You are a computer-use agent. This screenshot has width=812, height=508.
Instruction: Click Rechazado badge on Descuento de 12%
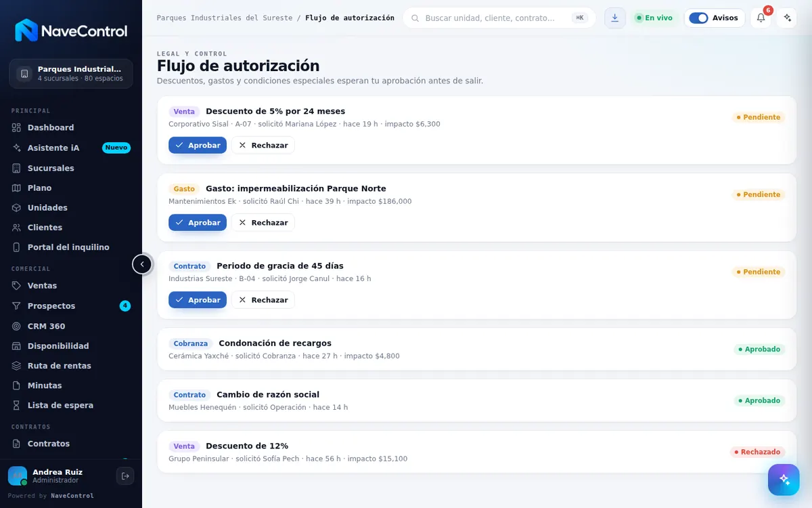(757, 452)
